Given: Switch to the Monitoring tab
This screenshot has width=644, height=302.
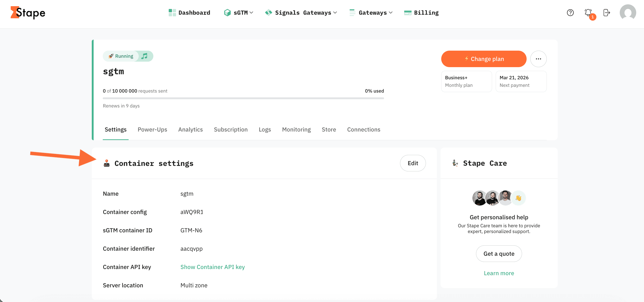Looking at the screenshot, I should click(296, 129).
